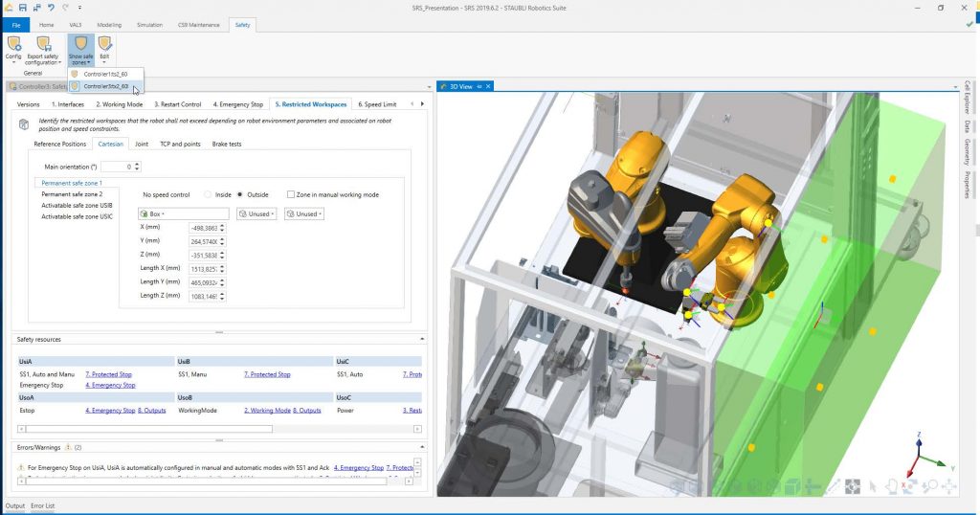The height and width of the screenshot is (515, 980).
Task: Open the Error List tab at the bottom
Action: [42, 505]
